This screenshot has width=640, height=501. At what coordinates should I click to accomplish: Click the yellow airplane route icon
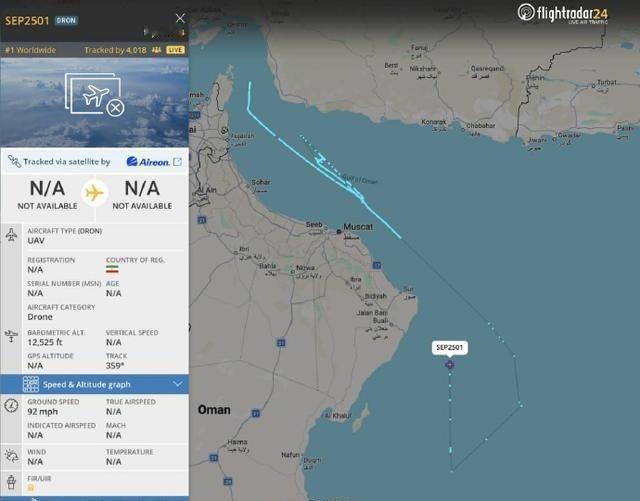[94, 192]
